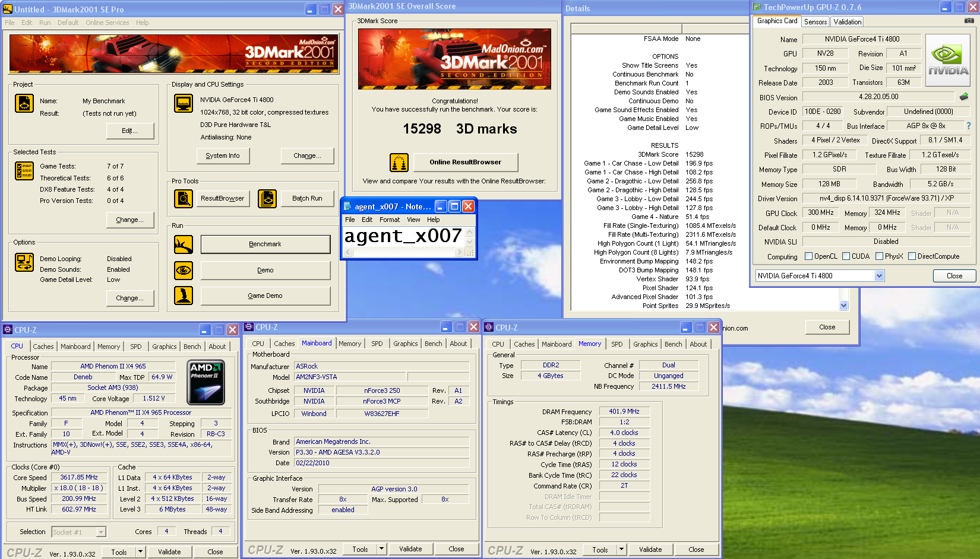Open the Format menu in Notepad
This screenshot has width=980, height=559.
click(x=390, y=220)
